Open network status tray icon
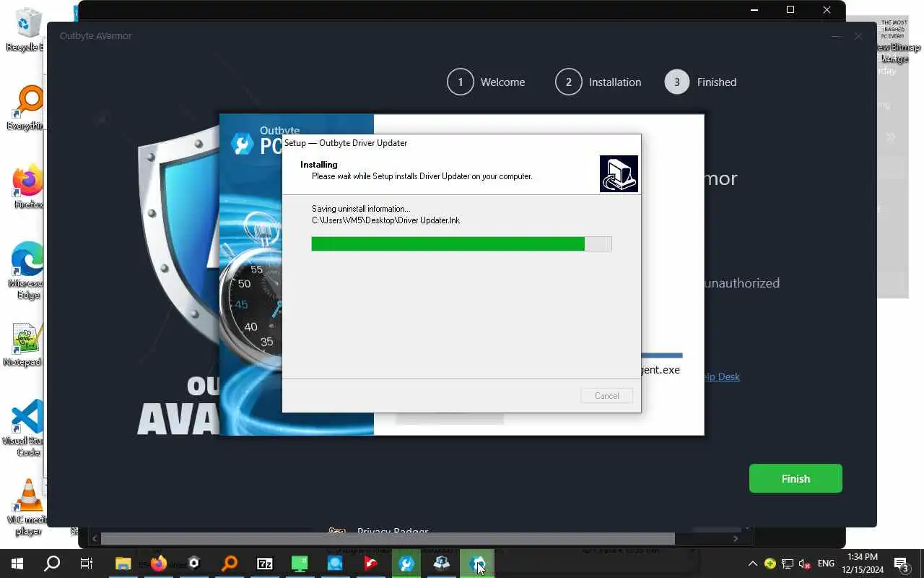This screenshot has height=578, width=924. 788,564
